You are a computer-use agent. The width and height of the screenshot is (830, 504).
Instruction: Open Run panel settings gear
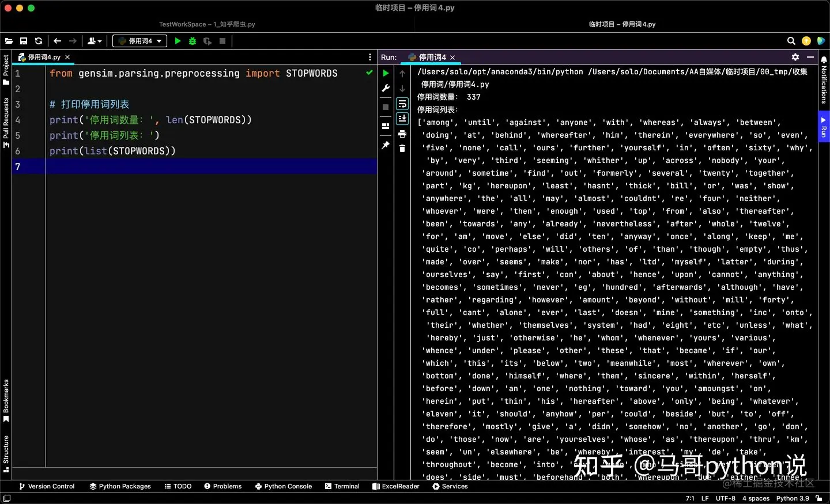(x=795, y=57)
